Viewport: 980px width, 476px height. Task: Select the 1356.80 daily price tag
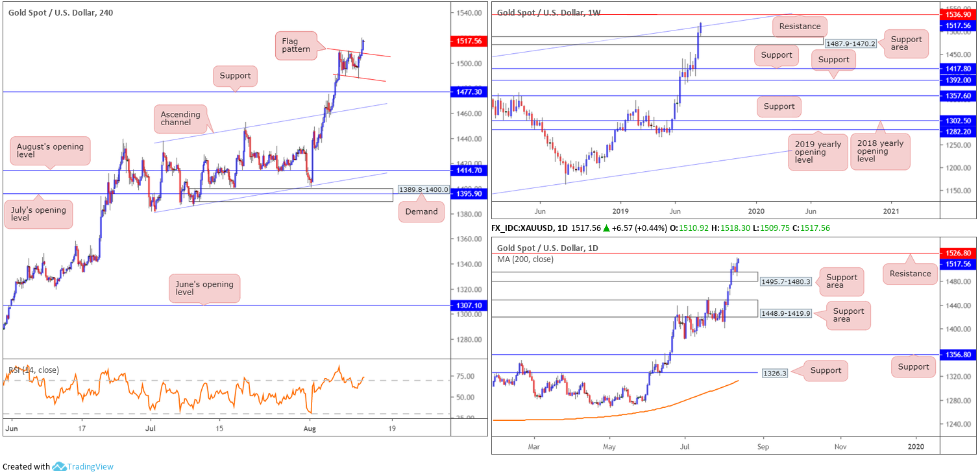958,355
